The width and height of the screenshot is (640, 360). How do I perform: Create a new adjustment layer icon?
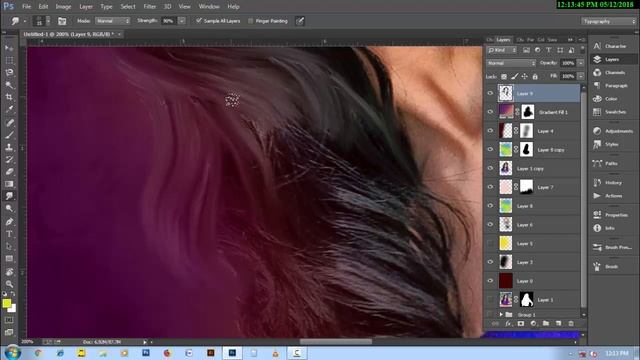[533, 324]
